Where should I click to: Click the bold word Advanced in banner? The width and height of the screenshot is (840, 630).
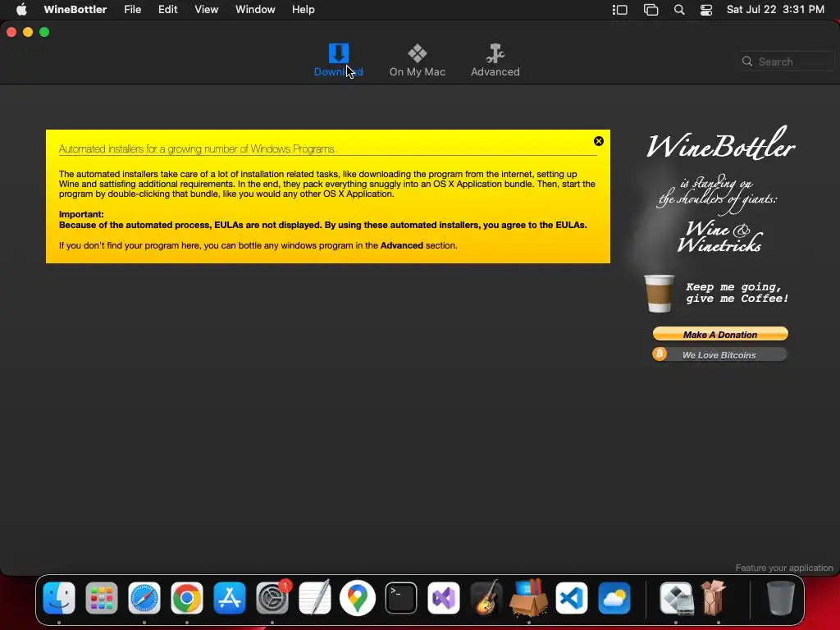(402, 245)
